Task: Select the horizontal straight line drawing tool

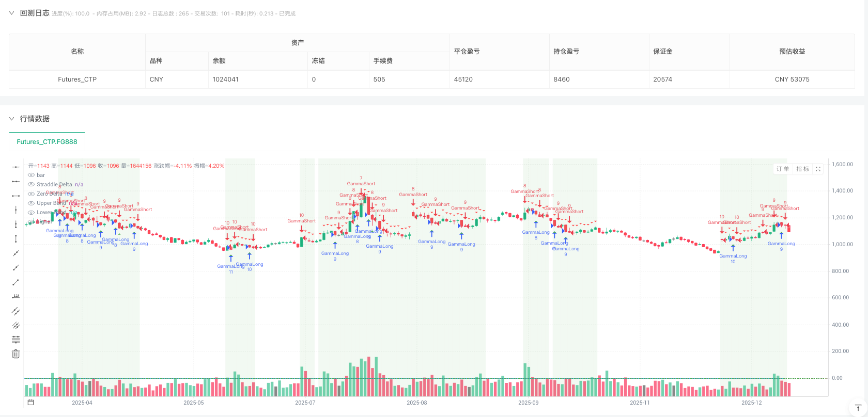Action: tap(16, 167)
